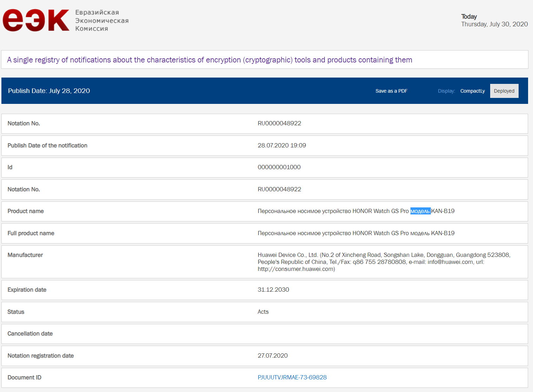Click the Status label
Screen dimensions: 533x392
coord(16,312)
